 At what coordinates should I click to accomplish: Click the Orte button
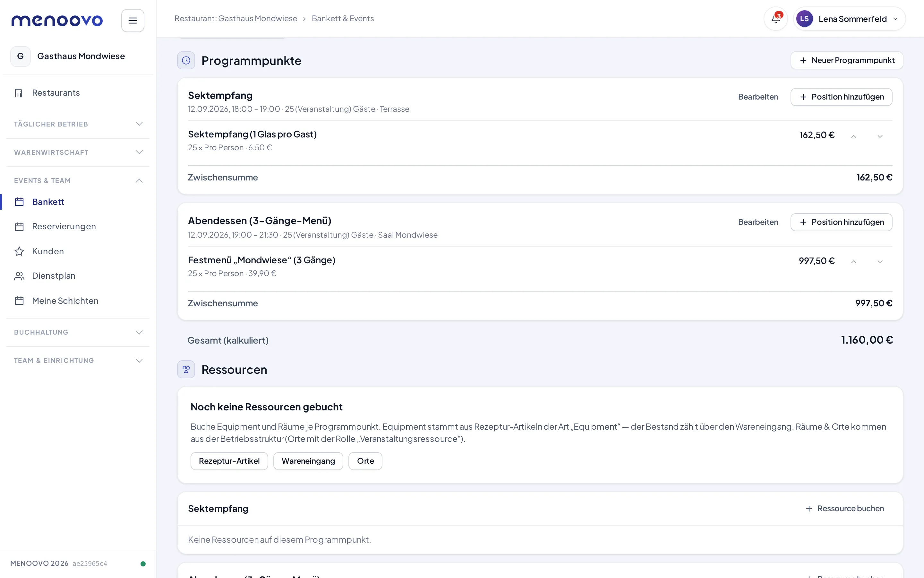pyautogui.click(x=365, y=461)
